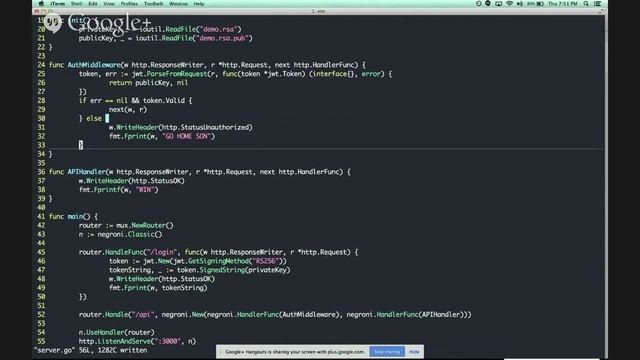Screen dimensions: 640x360
Task: Open the Toolbelt menu
Action: tap(153, 4)
